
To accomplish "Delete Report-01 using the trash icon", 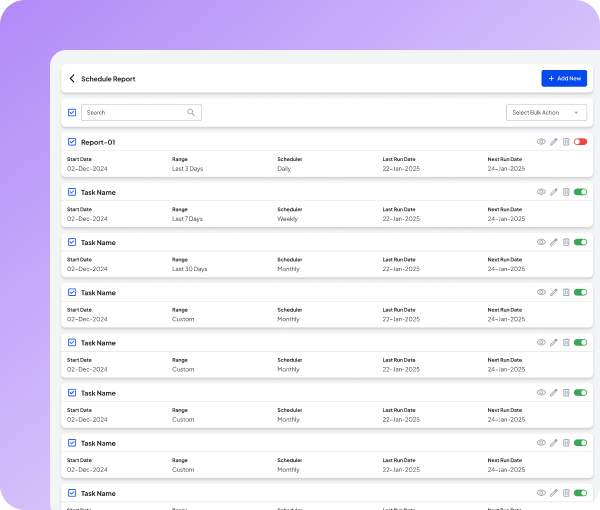I will tap(566, 142).
